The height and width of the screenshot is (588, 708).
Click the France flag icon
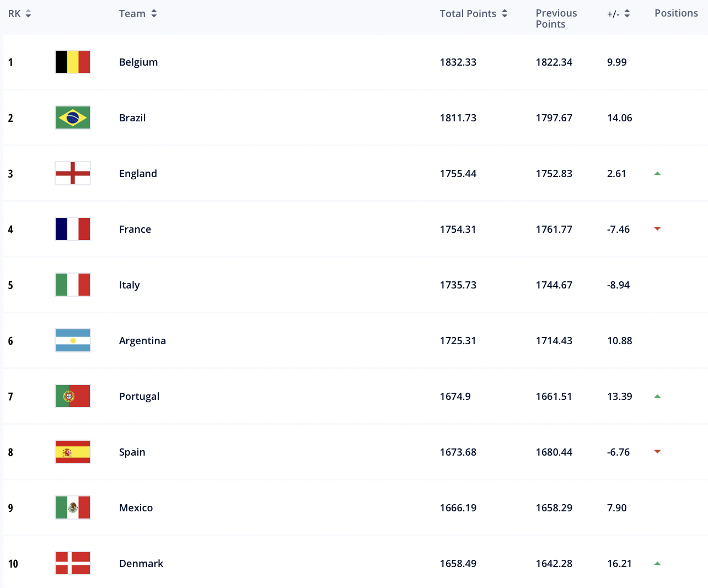pos(73,229)
